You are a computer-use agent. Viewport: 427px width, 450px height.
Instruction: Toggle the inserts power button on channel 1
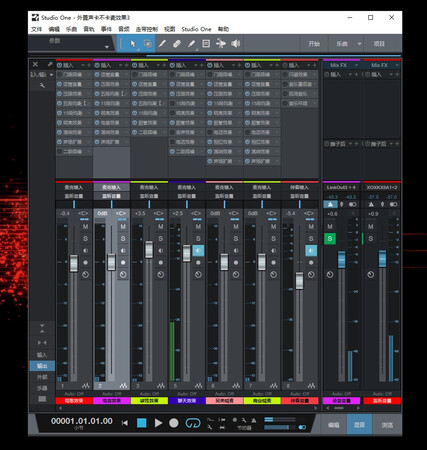coord(59,65)
